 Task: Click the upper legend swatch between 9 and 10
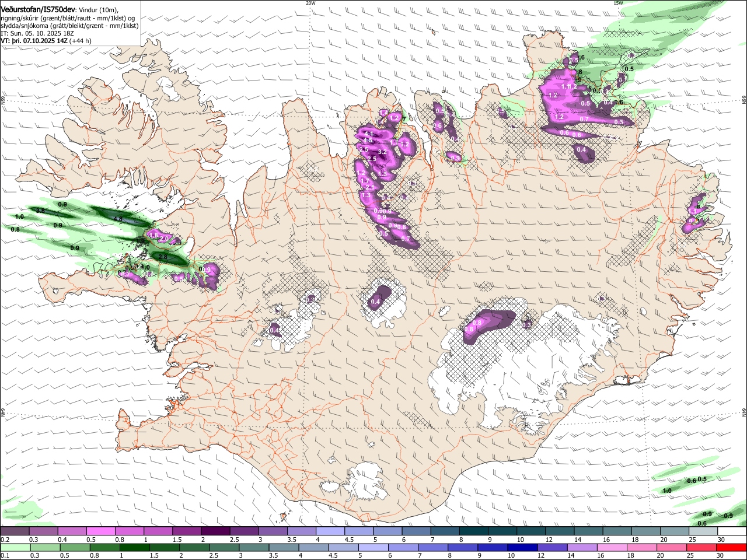(502, 531)
